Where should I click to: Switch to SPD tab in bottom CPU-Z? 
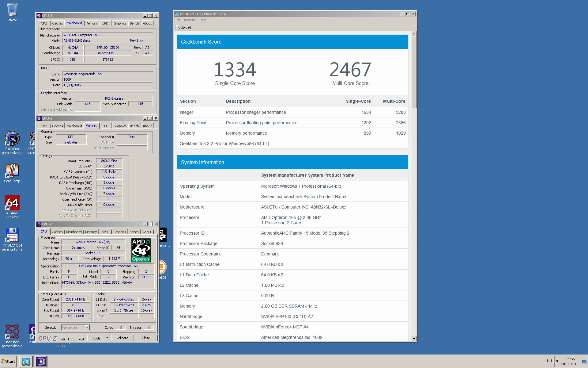click(105, 232)
